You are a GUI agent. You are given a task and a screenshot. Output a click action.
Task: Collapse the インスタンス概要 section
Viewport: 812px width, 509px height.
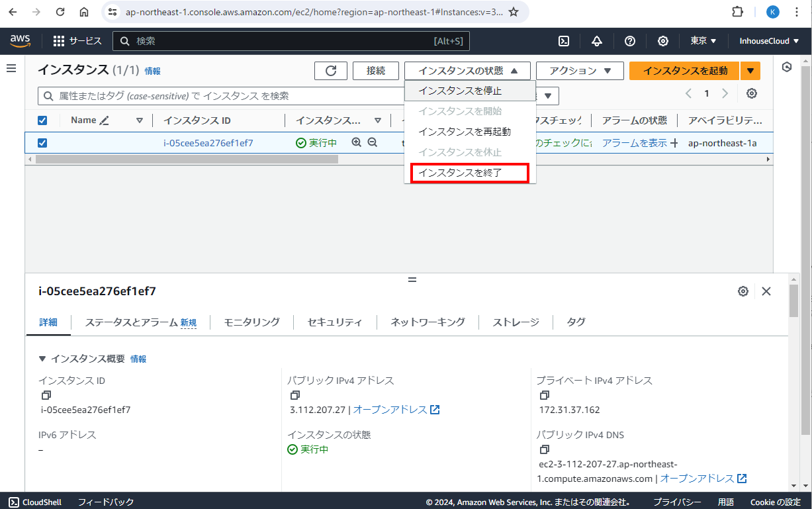pyautogui.click(x=42, y=359)
